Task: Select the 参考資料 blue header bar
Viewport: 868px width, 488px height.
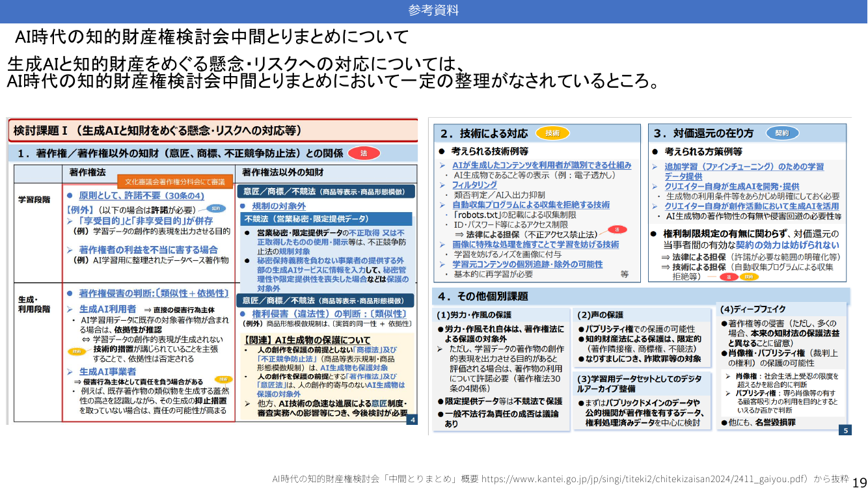Action: tap(434, 10)
